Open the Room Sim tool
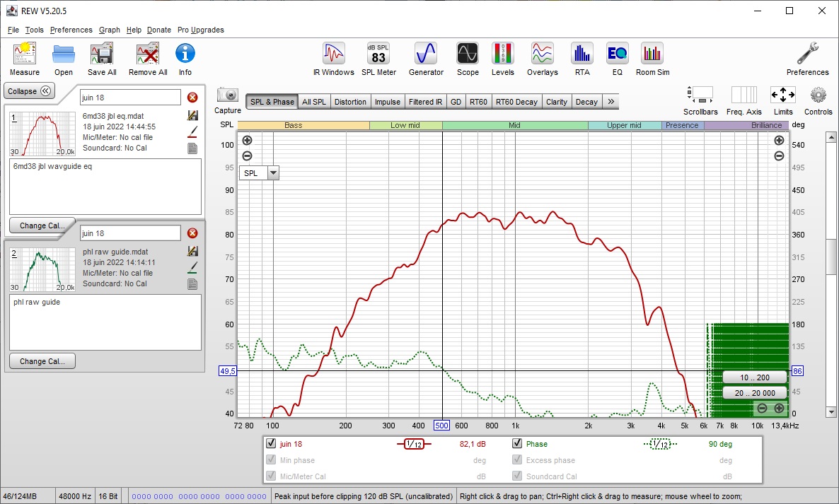 [652, 59]
